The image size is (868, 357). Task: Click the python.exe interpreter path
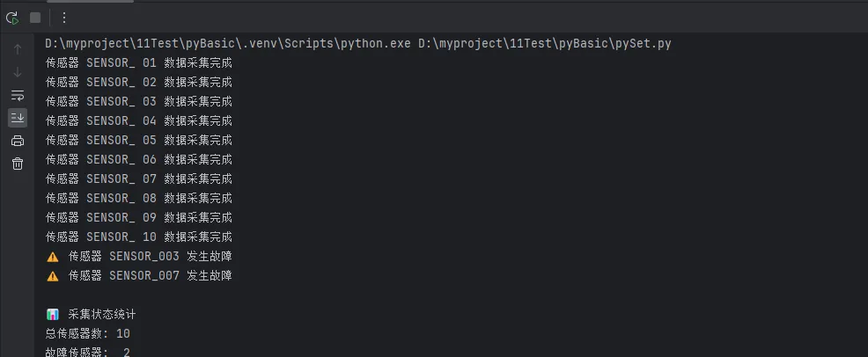point(228,44)
